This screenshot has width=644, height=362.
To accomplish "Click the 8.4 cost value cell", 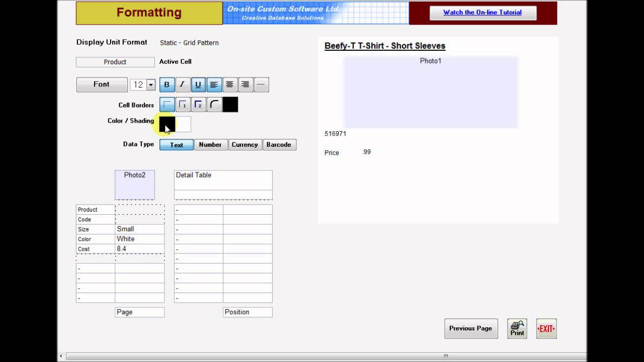I will click(x=139, y=249).
